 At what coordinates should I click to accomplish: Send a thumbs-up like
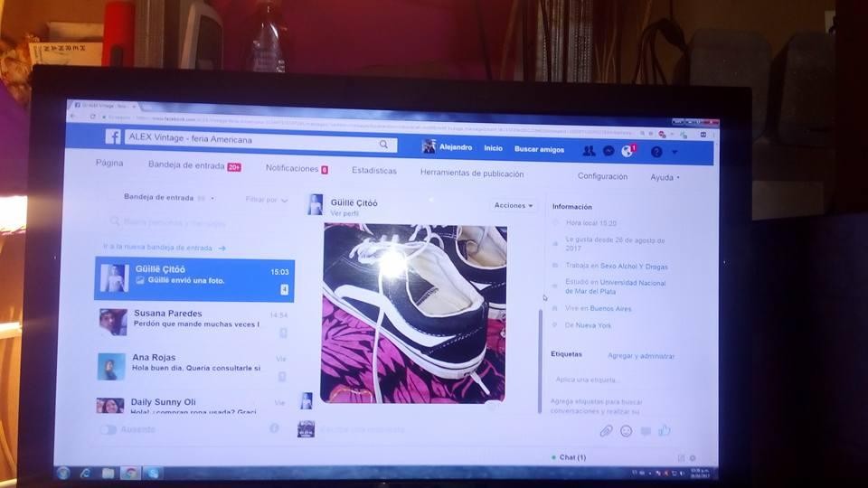665,431
